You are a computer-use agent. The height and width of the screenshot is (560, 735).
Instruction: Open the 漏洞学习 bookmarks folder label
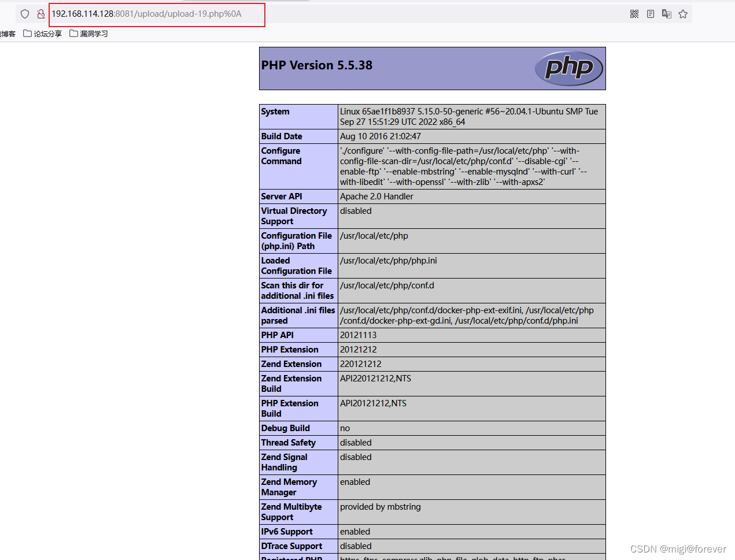click(94, 34)
